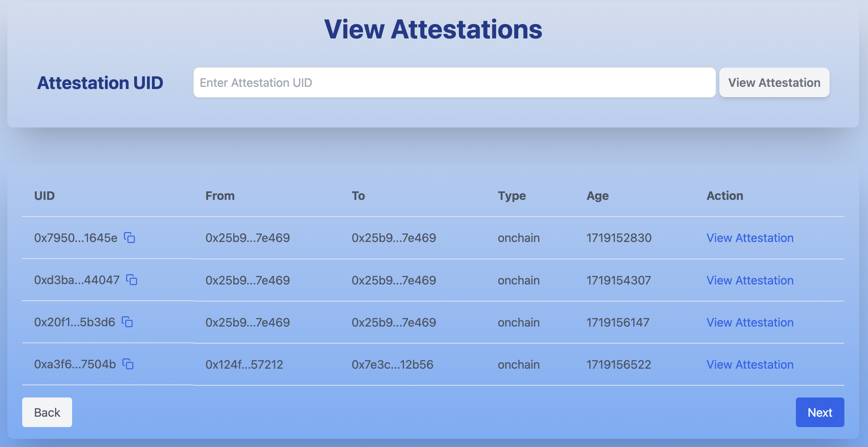Go to the Next page of attestations
Viewport: 868px width, 447px height.
point(820,412)
